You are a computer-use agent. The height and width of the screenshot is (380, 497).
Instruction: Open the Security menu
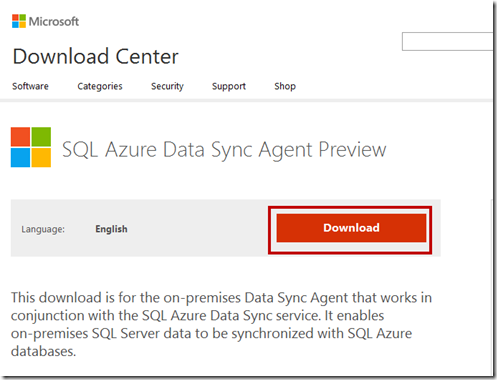click(167, 86)
